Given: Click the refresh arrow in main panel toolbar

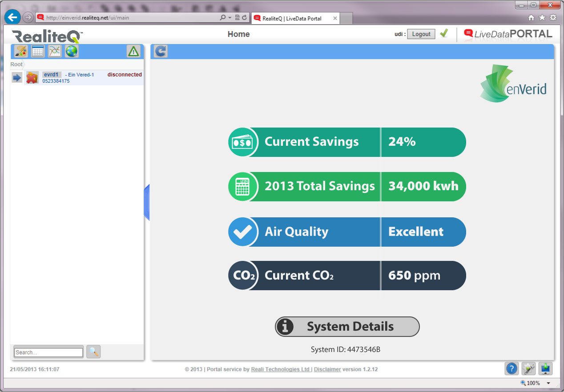Looking at the screenshot, I should tap(161, 52).
